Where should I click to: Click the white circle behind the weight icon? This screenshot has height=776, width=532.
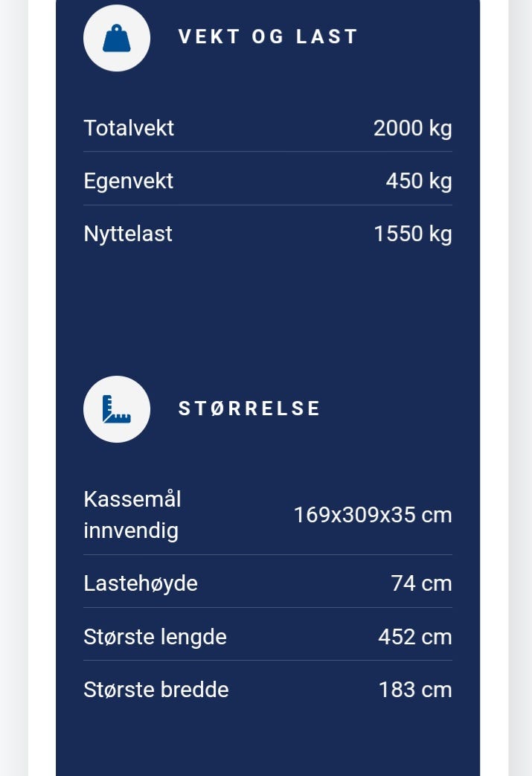(x=117, y=38)
